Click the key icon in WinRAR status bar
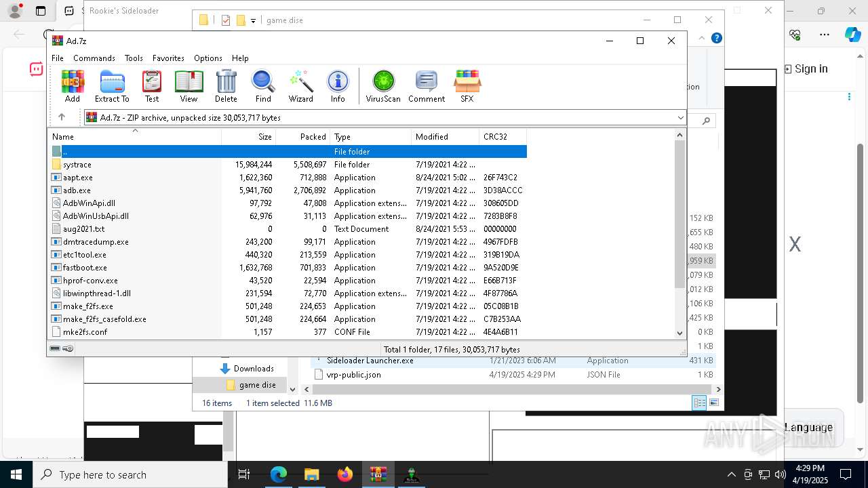Viewport: 868px width, 488px height. (68, 348)
